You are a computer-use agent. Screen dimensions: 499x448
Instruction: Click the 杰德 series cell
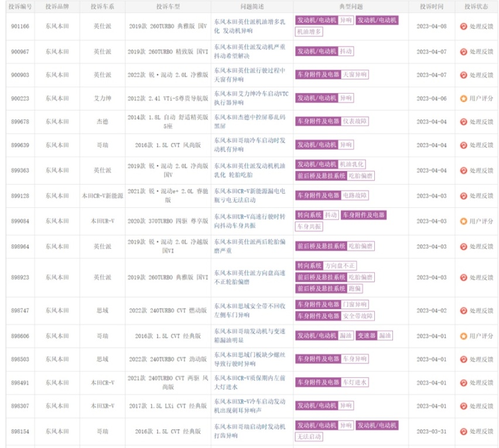102,122
